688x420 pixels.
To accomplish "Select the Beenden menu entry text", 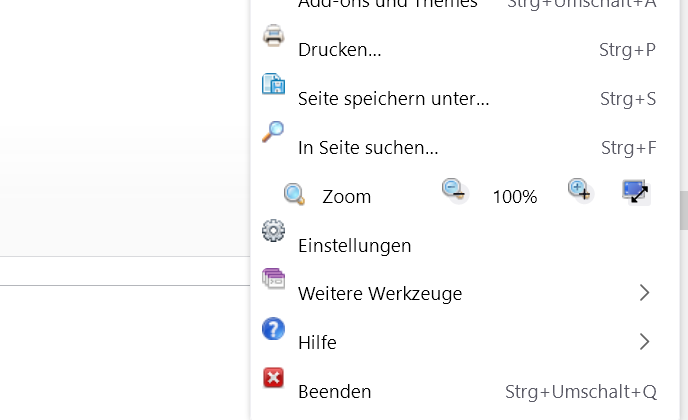I will pos(334,391).
